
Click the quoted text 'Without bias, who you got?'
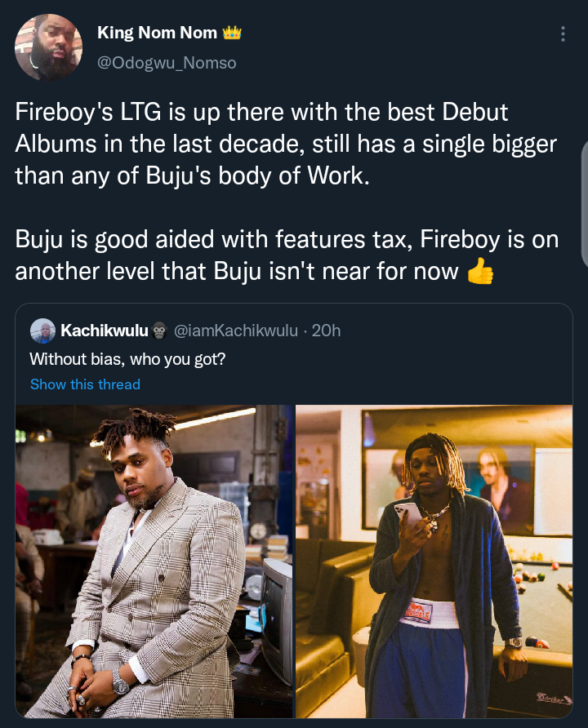pos(127,359)
